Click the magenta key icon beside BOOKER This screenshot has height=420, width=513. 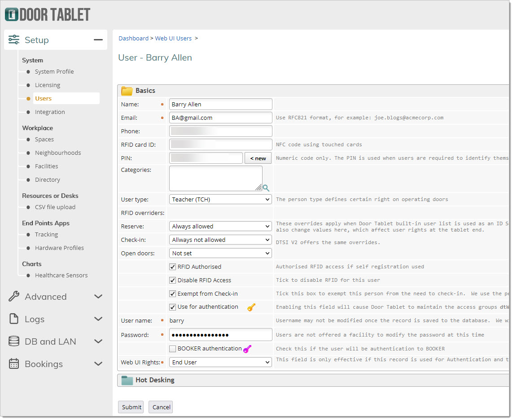pyautogui.click(x=247, y=349)
